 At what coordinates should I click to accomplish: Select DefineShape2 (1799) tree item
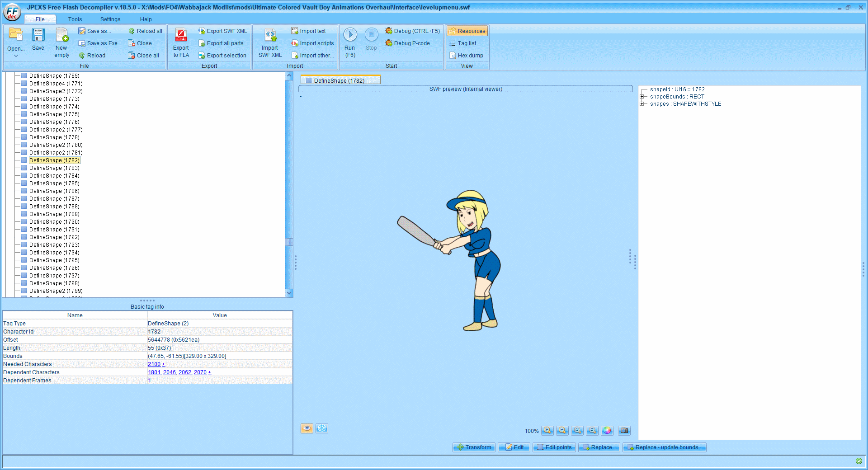point(56,291)
